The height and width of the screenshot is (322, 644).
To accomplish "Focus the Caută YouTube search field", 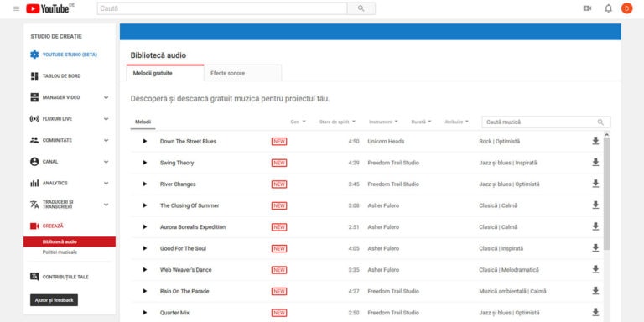I will (x=222, y=8).
